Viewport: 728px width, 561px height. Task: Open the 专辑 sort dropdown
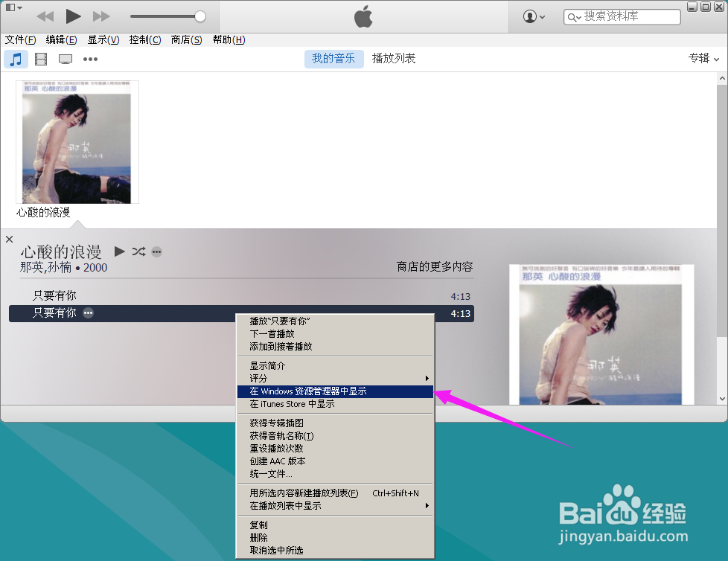[x=703, y=58]
